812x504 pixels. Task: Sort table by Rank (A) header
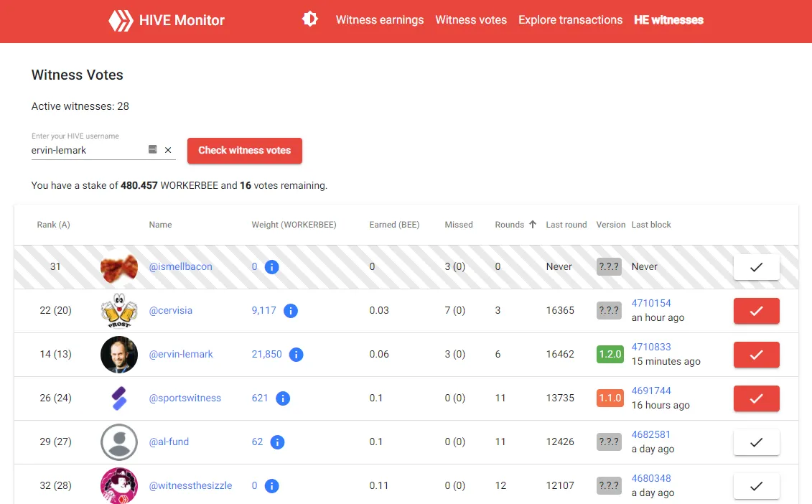(x=53, y=225)
